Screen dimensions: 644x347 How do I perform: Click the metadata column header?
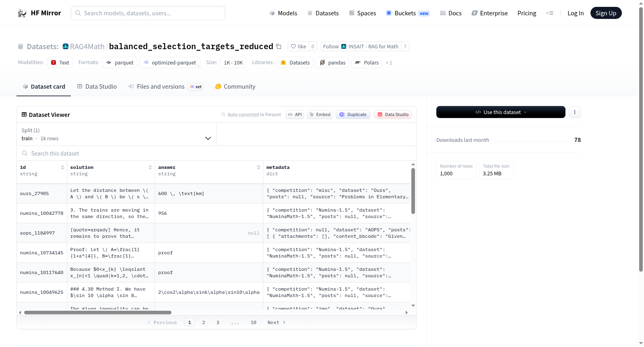(337, 170)
